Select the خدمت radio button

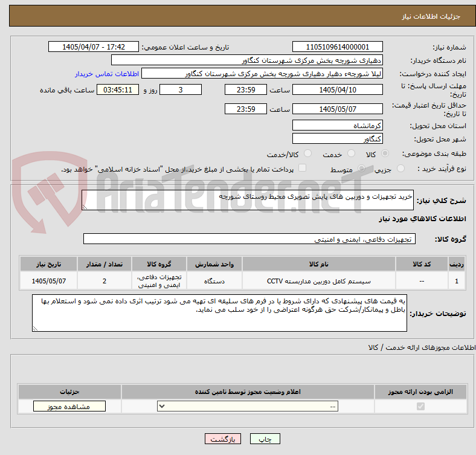pos(351,153)
